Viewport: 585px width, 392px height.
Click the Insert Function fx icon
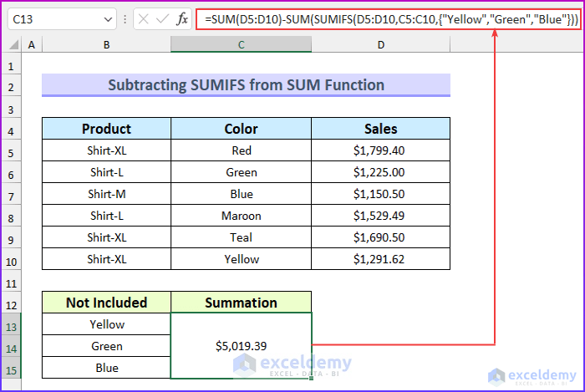click(182, 18)
